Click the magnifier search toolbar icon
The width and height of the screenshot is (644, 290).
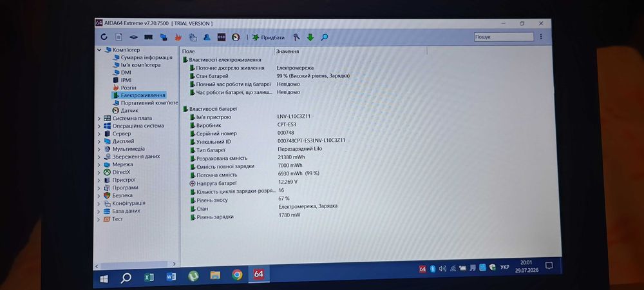click(325, 37)
